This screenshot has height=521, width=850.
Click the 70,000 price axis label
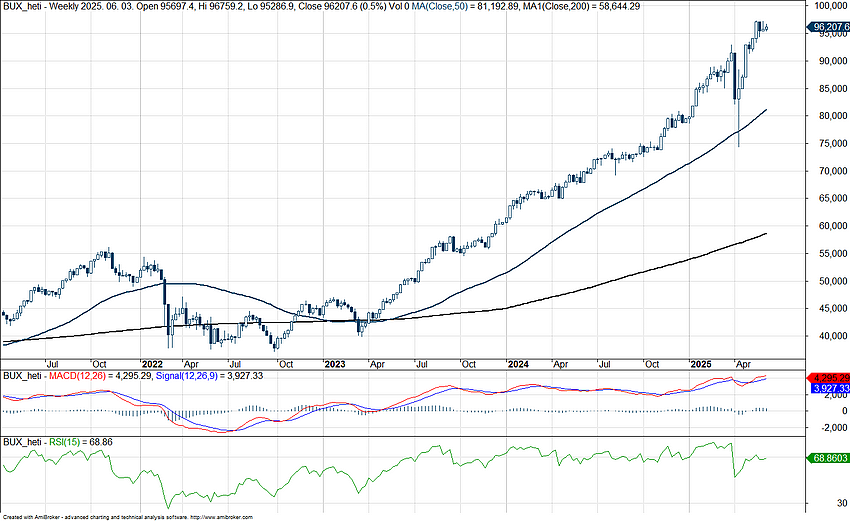point(833,171)
